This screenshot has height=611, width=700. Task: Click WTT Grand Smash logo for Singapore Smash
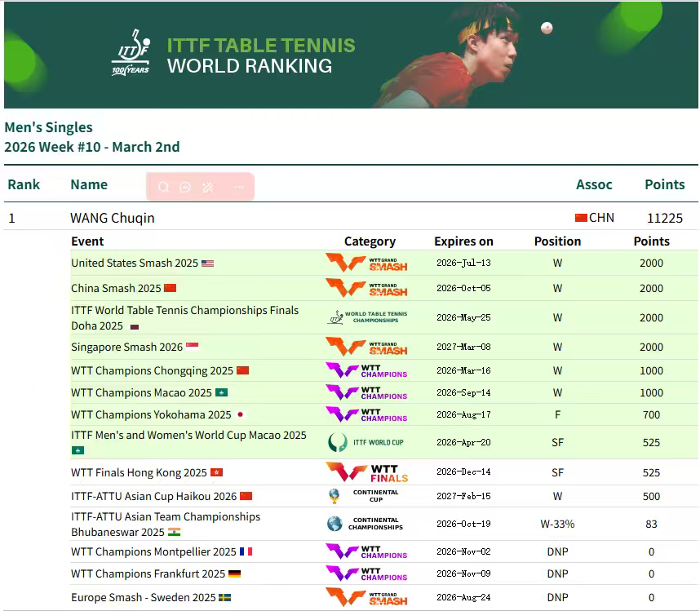tap(366, 347)
